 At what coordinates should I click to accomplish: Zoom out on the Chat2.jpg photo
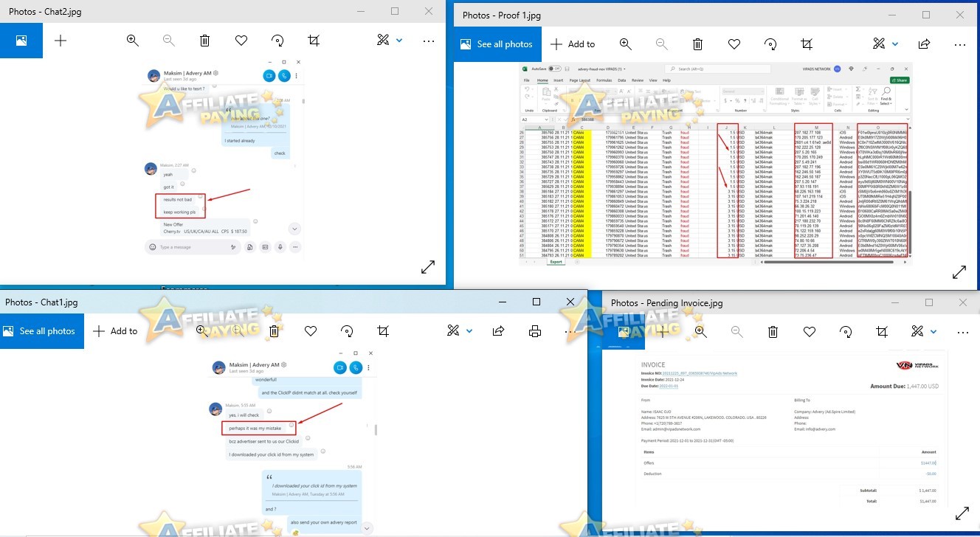(x=169, y=41)
